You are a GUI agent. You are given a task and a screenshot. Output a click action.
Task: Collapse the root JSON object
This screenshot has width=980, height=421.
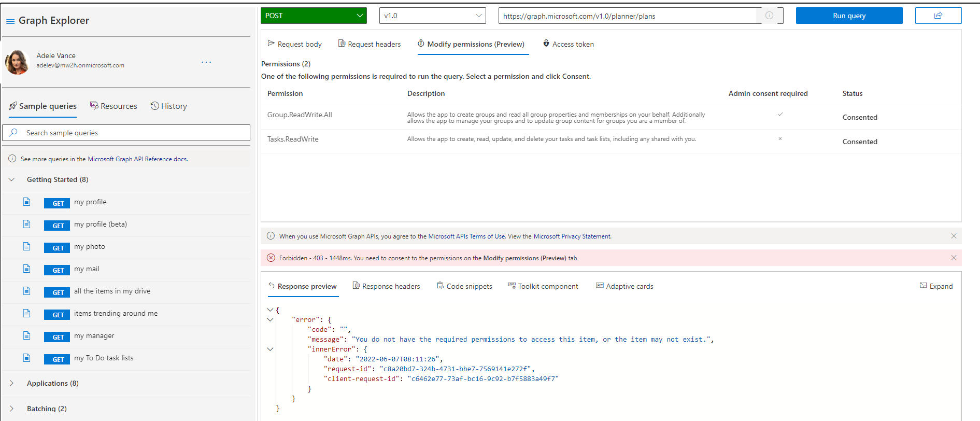click(270, 310)
